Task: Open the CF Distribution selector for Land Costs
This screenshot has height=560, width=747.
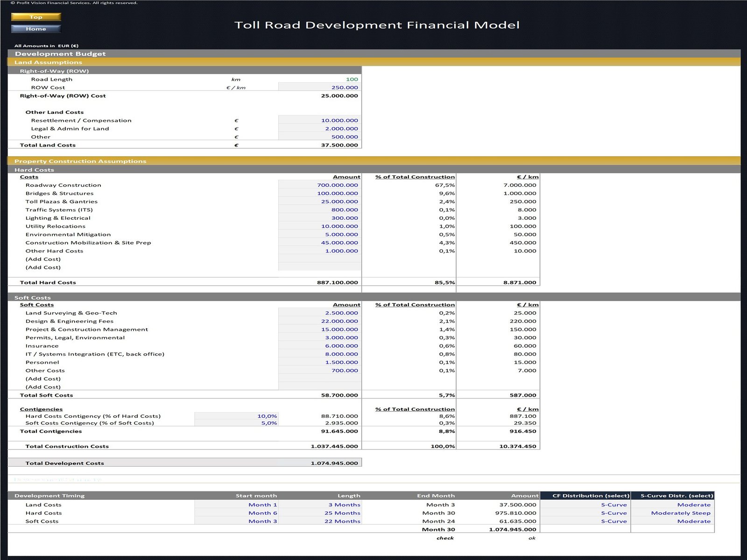Action: tap(585, 505)
